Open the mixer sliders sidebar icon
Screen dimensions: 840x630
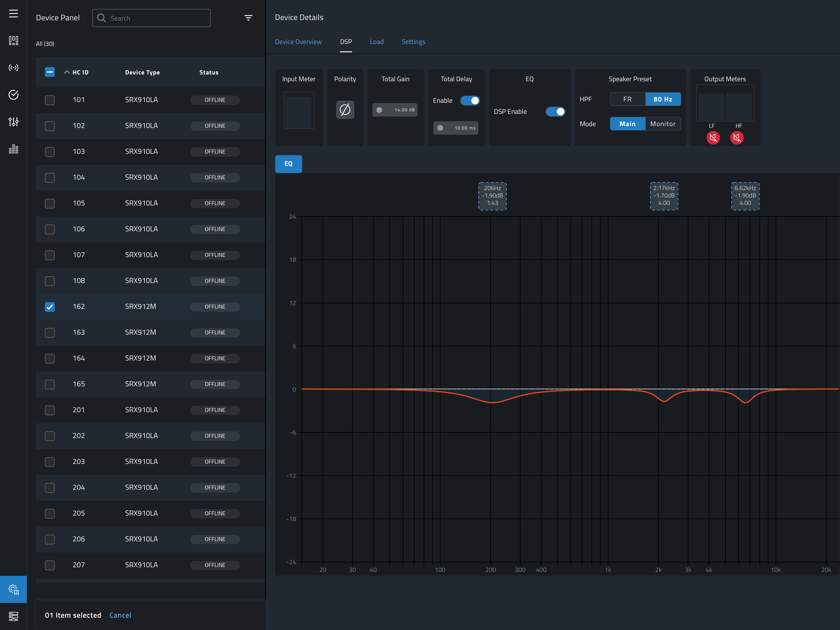(13, 122)
